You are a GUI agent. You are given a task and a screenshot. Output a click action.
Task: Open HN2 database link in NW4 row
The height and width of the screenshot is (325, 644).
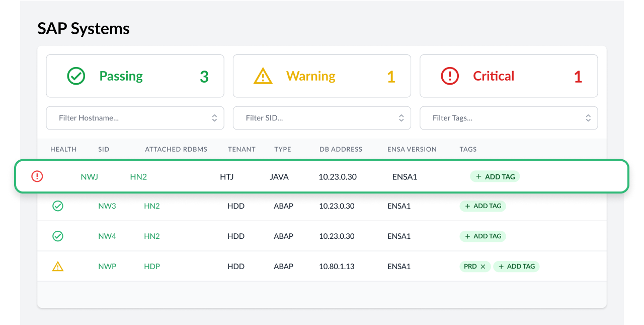pos(152,236)
